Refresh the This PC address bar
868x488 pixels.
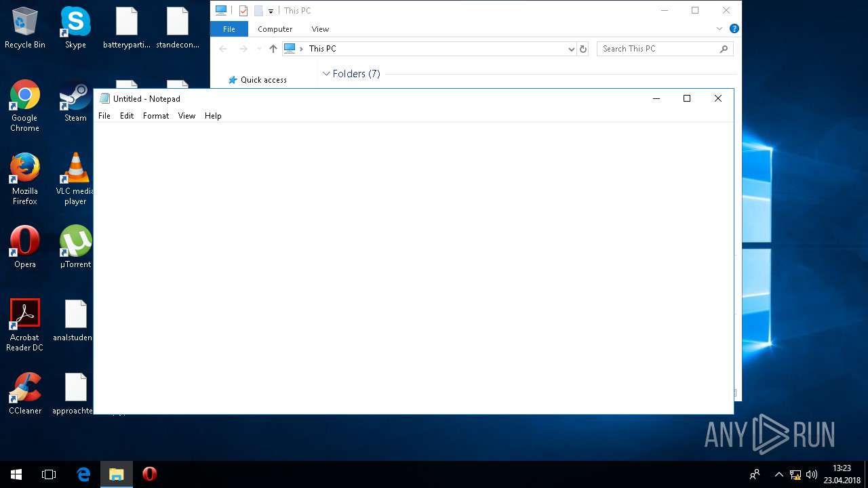[583, 49]
